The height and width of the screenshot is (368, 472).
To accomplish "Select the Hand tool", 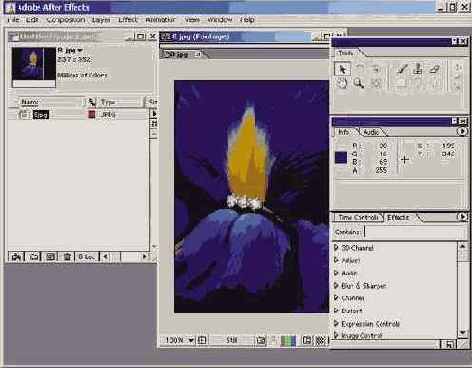I will click(342, 83).
